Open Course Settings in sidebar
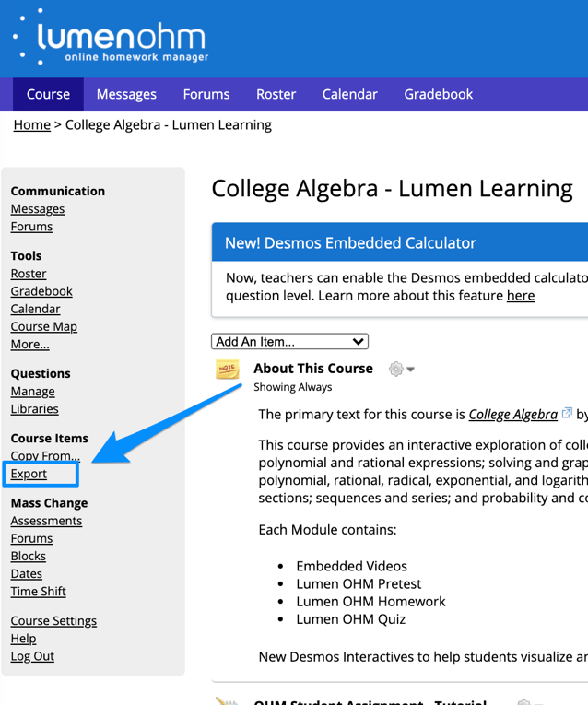 coord(53,620)
